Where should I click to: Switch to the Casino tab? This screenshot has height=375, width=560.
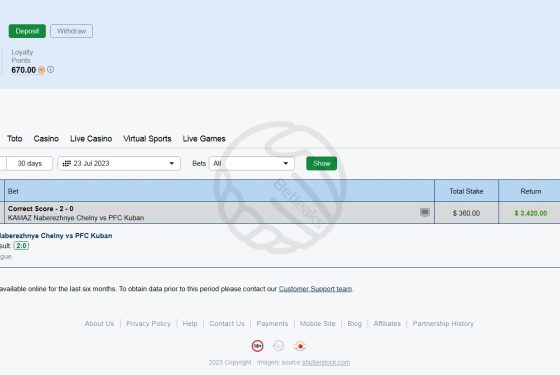[46, 139]
